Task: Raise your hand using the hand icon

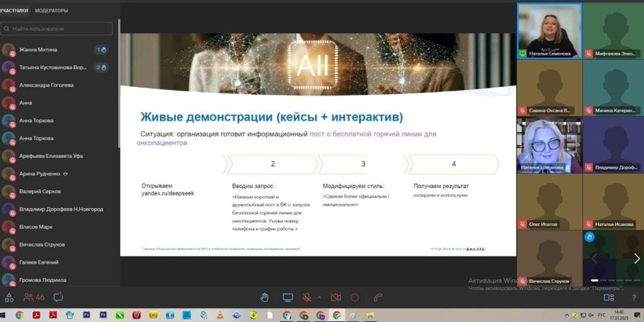Action: click(x=264, y=297)
